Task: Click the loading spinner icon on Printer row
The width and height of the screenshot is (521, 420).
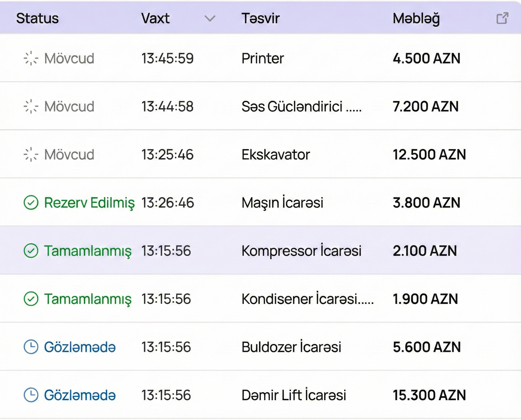Action: click(x=31, y=59)
